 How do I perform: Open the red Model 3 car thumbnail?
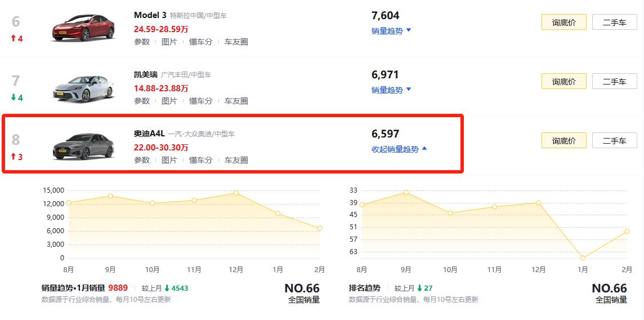coord(83,28)
